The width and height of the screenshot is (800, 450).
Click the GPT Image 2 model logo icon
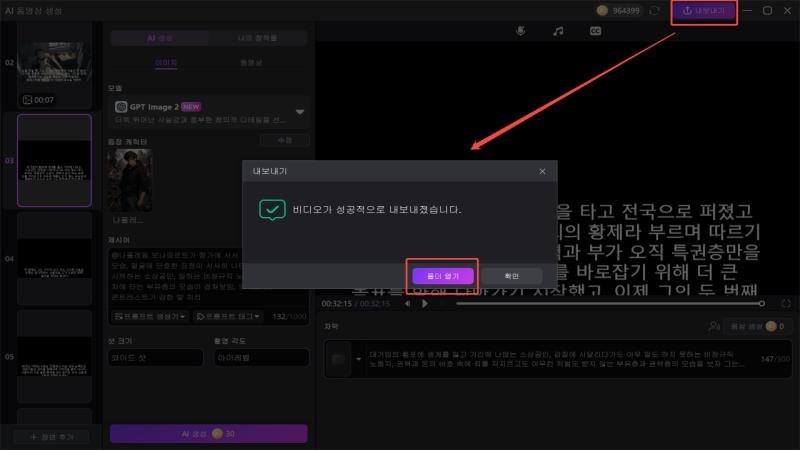point(121,107)
